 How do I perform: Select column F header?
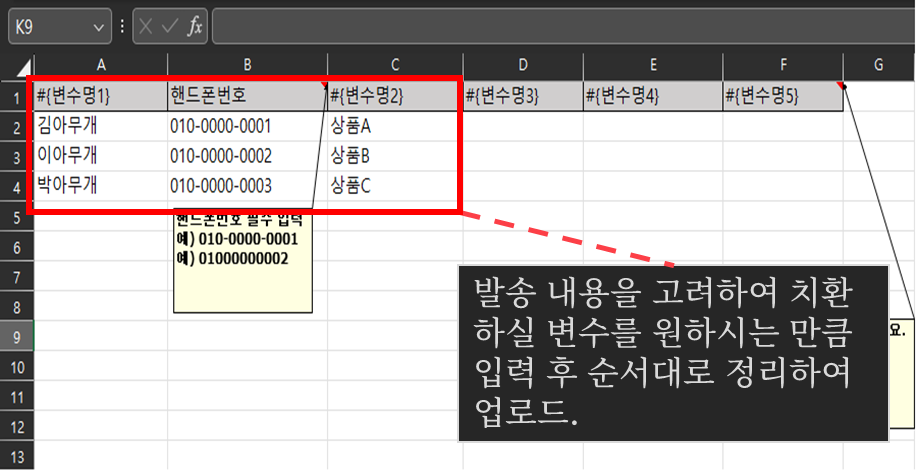(x=783, y=65)
